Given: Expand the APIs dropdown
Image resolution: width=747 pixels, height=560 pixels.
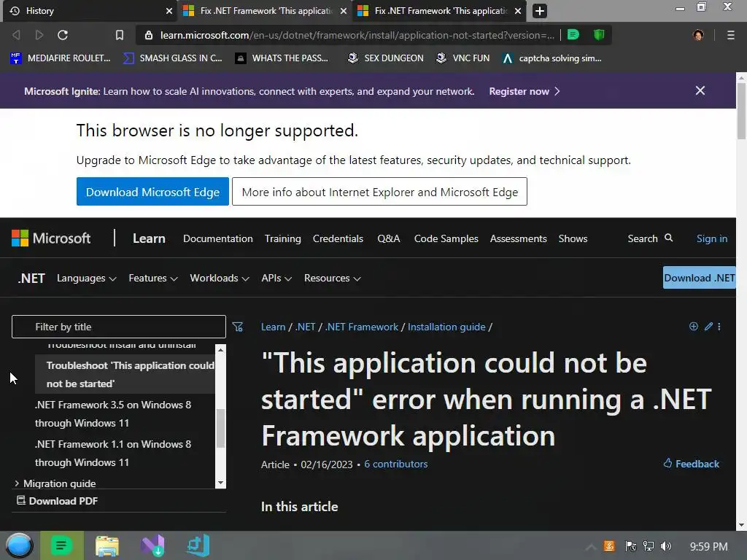Looking at the screenshot, I should pyautogui.click(x=276, y=278).
